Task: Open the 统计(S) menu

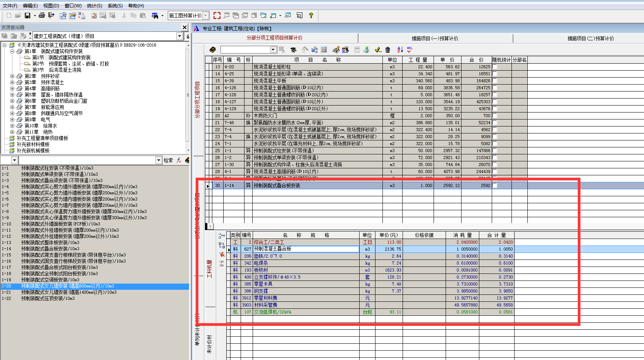Action: (x=95, y=5)
